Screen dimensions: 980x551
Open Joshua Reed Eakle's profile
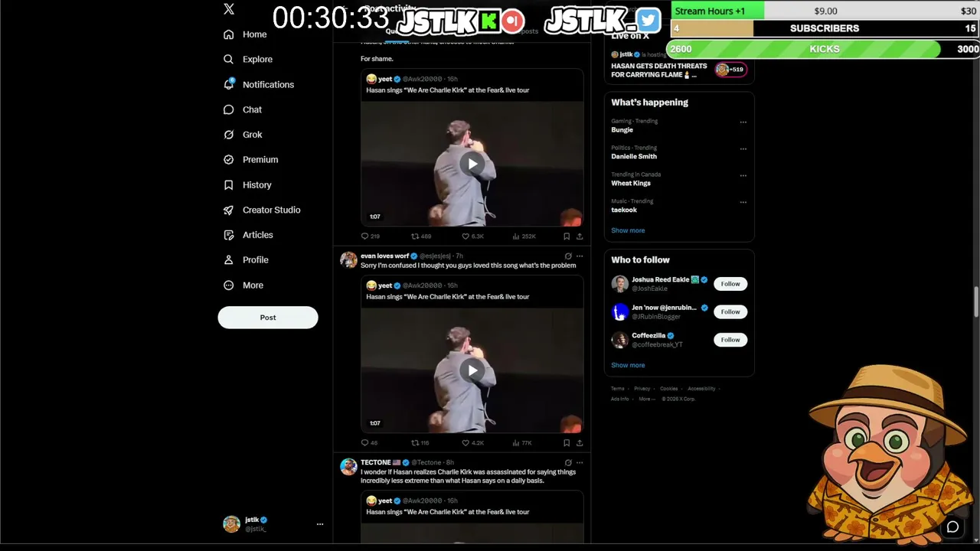click(660, 280)
